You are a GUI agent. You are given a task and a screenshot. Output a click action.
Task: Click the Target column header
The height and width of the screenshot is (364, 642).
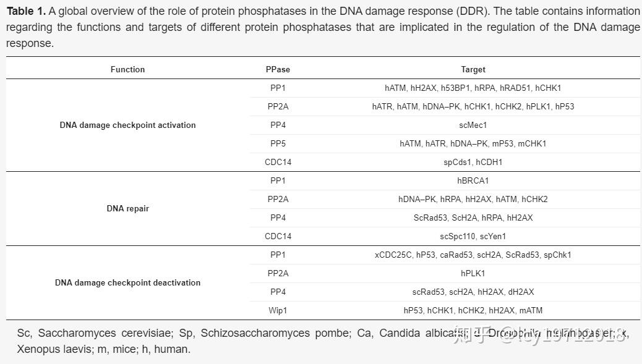point(473,70)
